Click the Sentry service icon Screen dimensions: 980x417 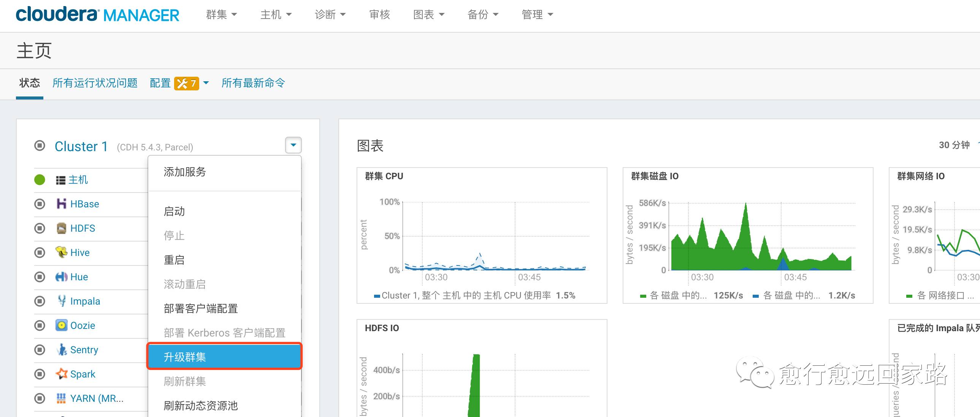[x=61, y=350]
